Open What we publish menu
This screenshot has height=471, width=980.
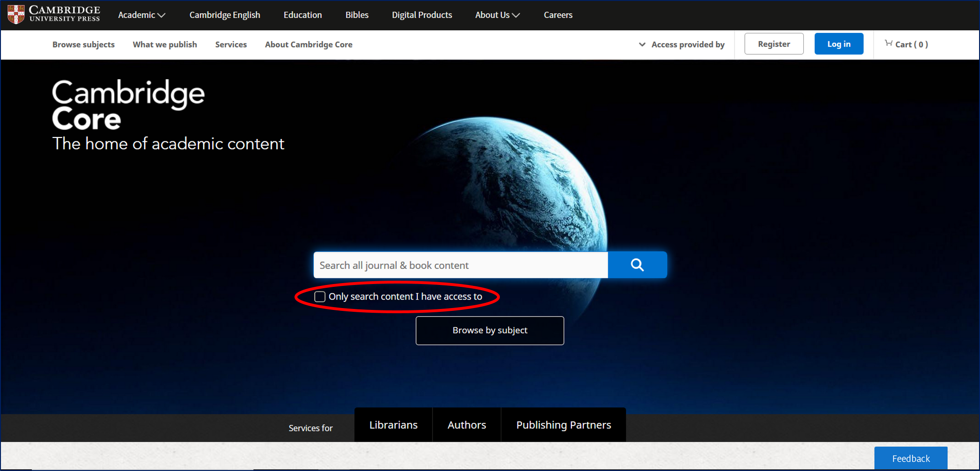(x=165, y=44)
